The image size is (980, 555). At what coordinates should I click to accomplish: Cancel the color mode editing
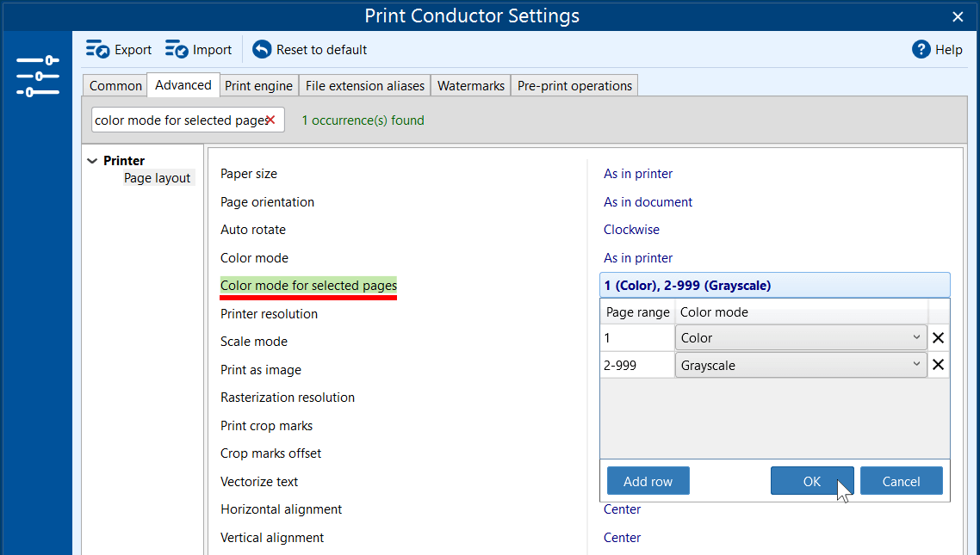pos(901,482)
